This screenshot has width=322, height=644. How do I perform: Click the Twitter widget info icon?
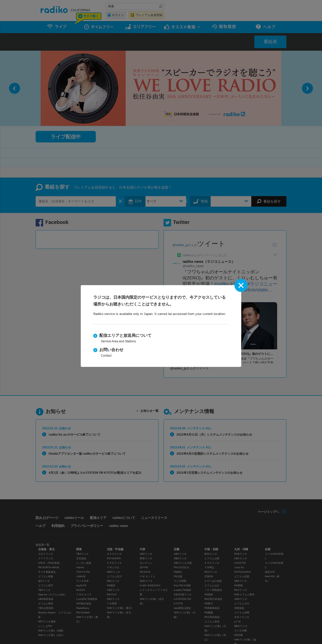[x=275, y=245]
